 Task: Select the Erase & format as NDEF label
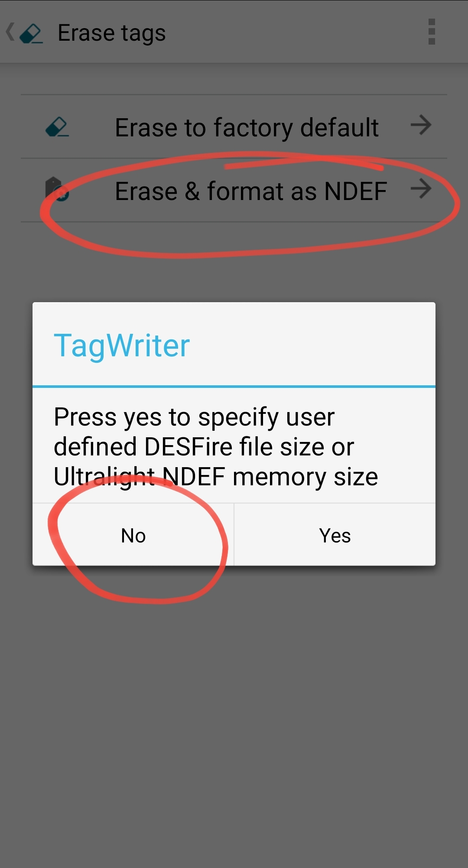[251, 191]
